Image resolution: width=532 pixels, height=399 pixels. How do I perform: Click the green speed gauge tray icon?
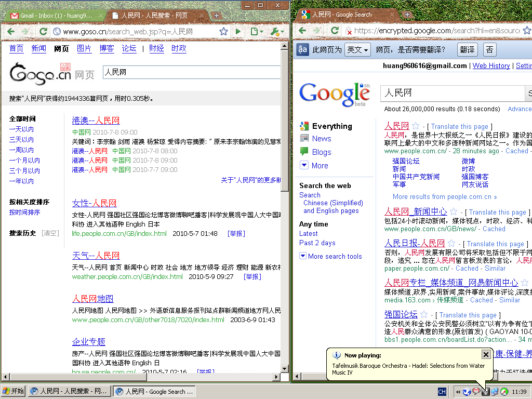coord(504,392)
